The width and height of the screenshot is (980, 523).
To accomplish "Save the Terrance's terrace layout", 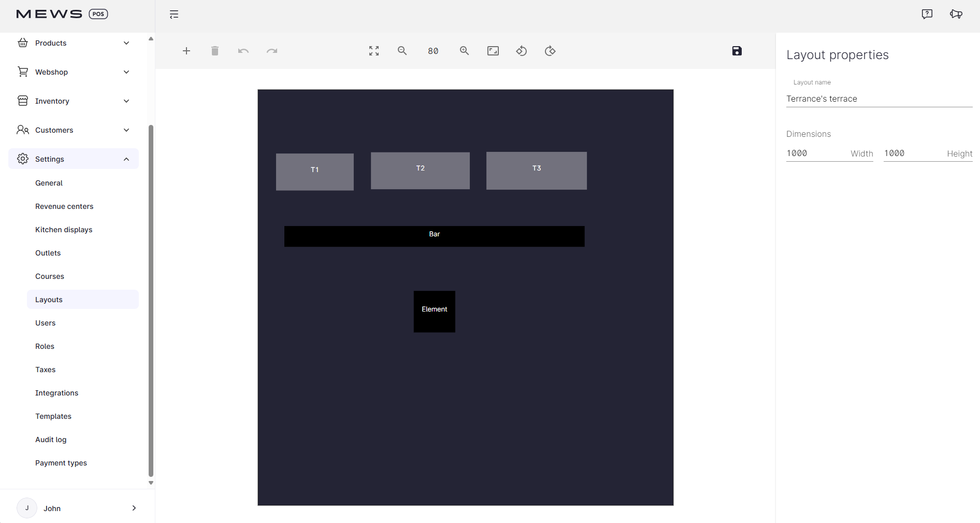I will (x=737, y=51).
